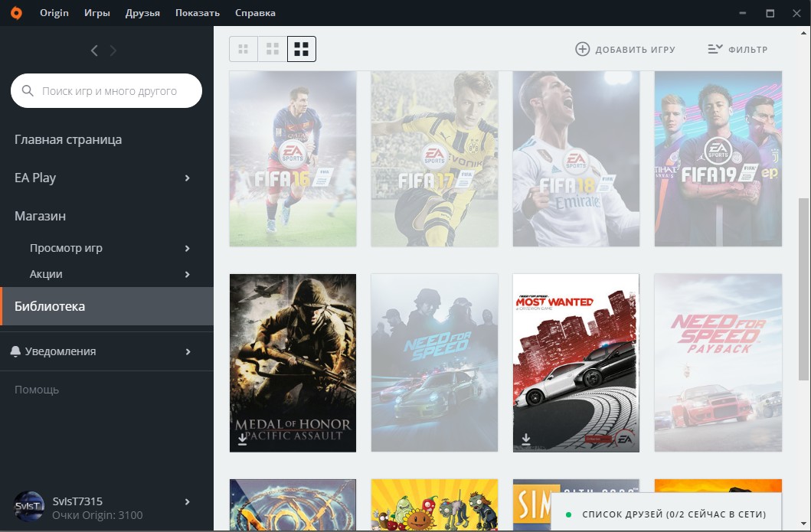Click the Акции label
This screenshot has width=811, height=532.
pos(46,274)
